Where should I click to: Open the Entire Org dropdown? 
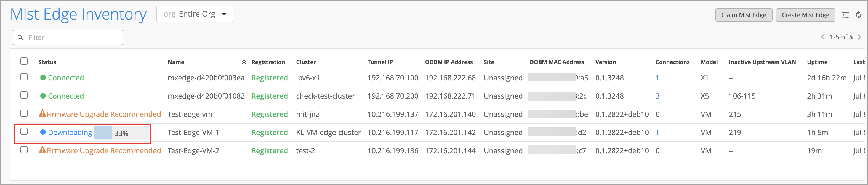coord(195,14)
